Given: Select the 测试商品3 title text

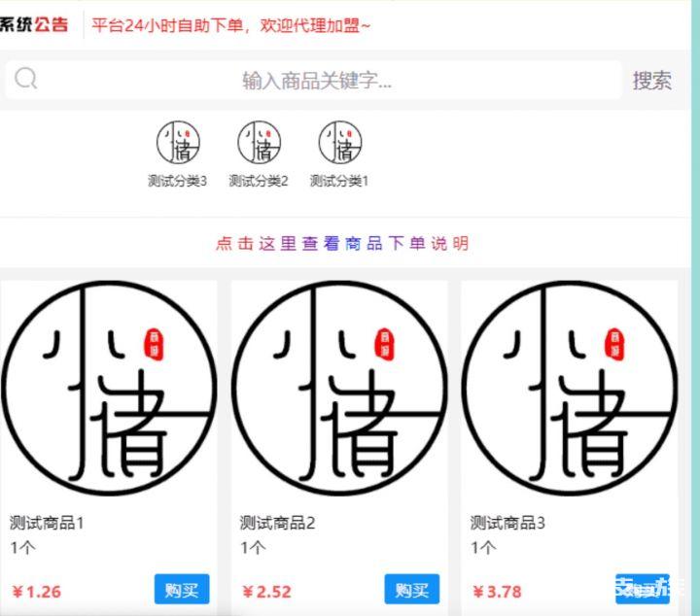Looking at the screenshot, I should 507,523.
